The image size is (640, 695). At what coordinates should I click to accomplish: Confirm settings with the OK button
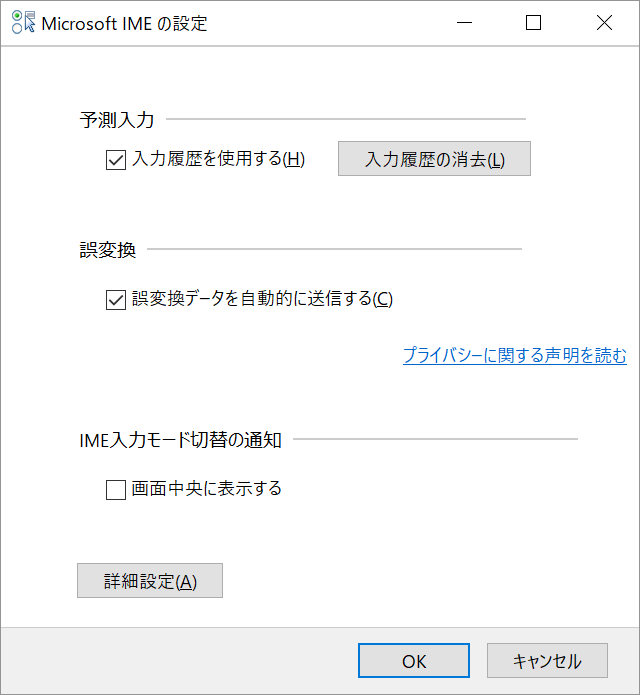coord(414,661)
